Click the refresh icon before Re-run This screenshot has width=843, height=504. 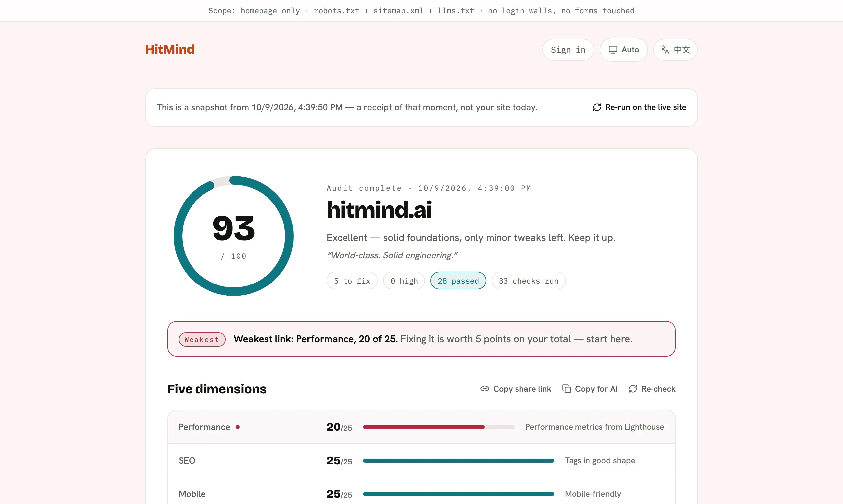pos(597,107)
